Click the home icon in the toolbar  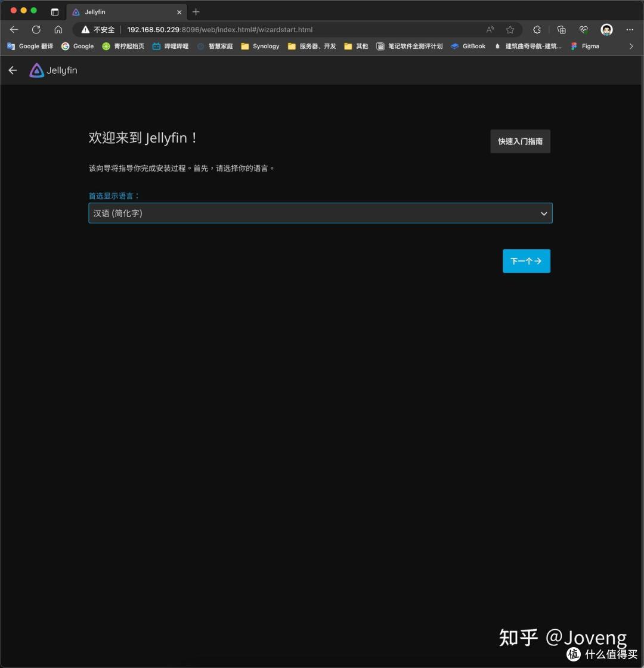coord(58,29)
